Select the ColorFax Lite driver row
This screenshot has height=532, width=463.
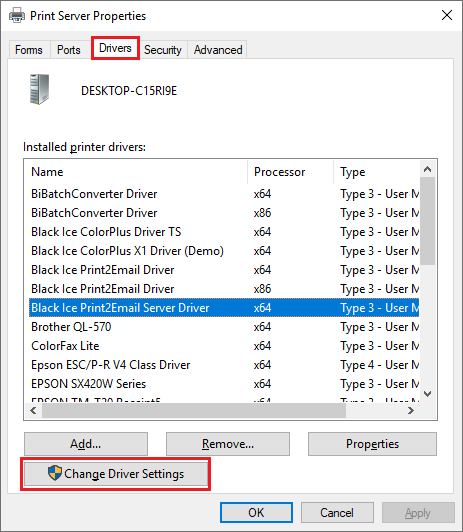(x=224, y=346)
